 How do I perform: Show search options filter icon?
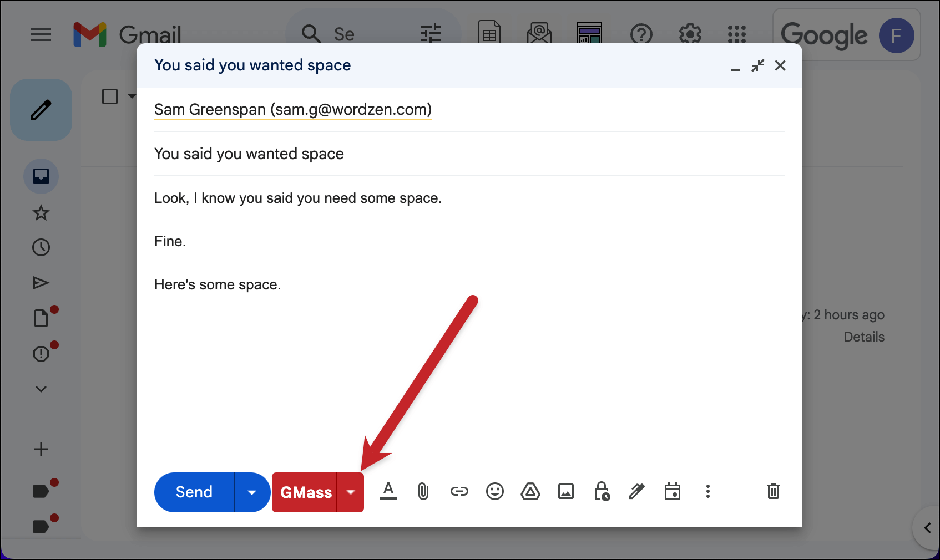click(431, 34)
